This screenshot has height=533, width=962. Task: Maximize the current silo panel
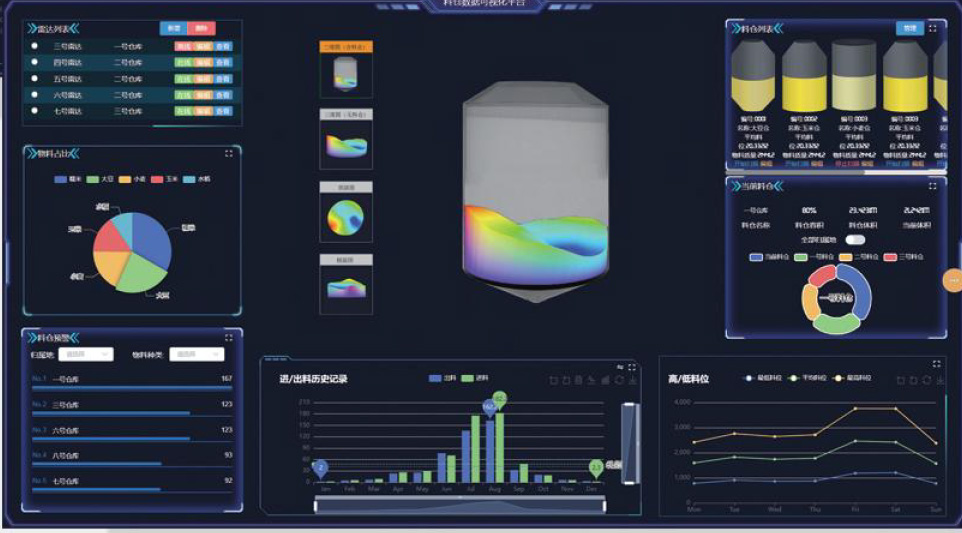click(x=933, y=185)
